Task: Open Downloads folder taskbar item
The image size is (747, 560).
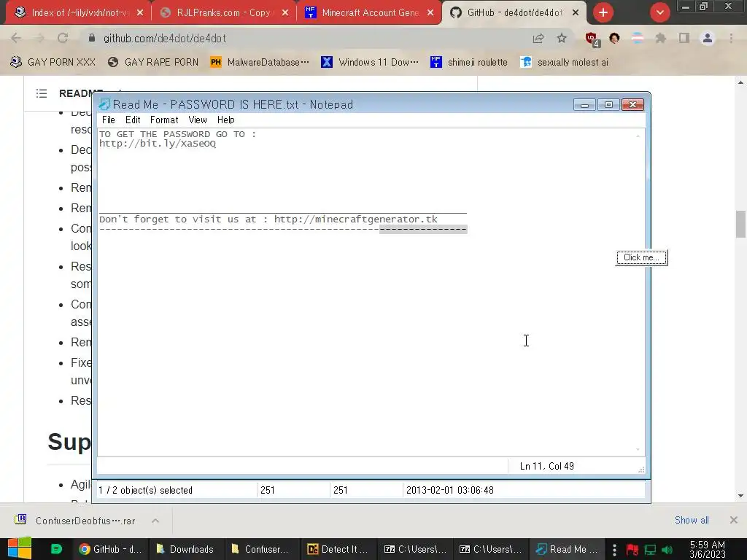Action: coord(185,549)
